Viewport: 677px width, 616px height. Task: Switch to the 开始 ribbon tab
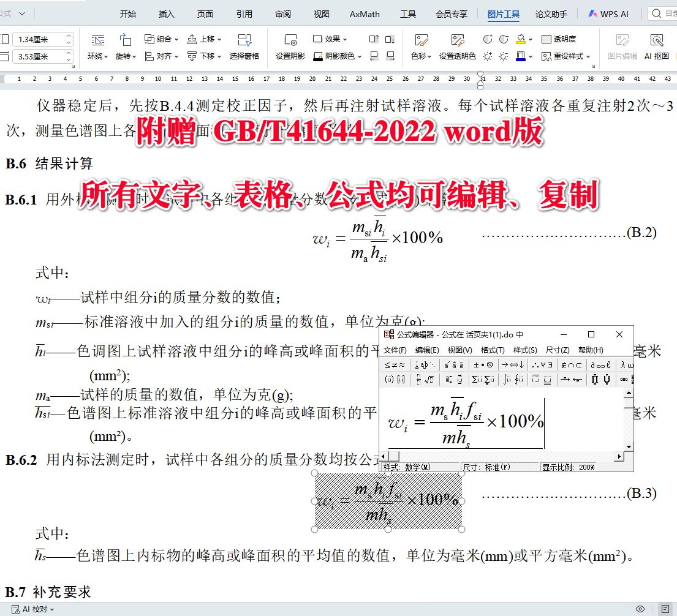point(128,14)
